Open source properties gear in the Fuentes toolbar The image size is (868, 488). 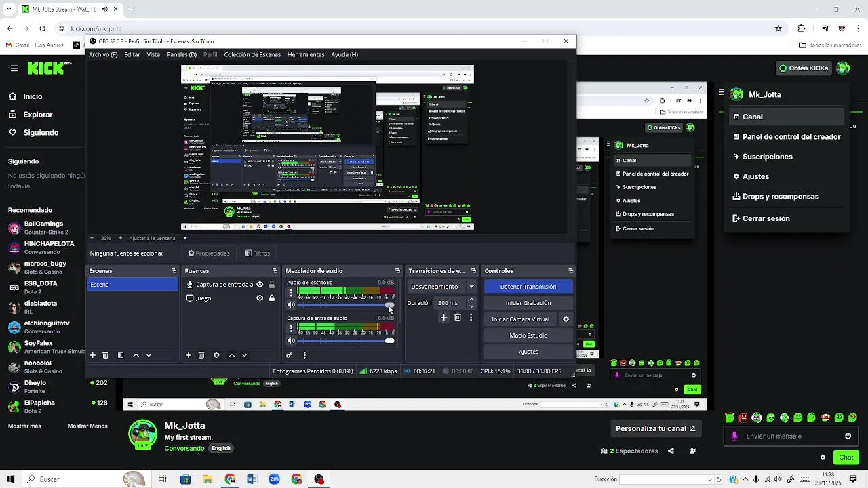pos(216,355)
